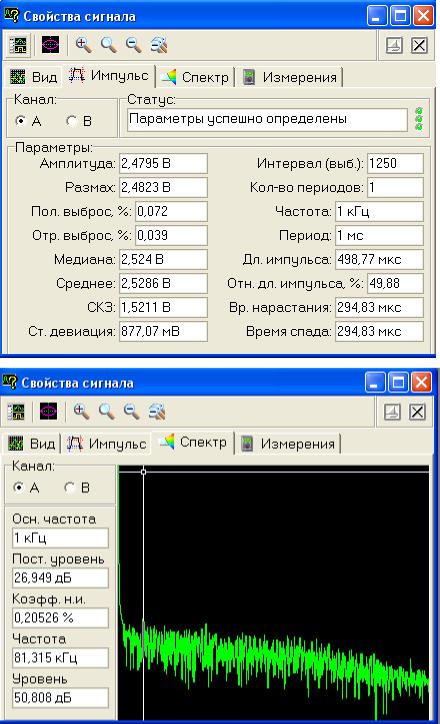This screenshot has height=724, width=440.
Task: Click the stacked magnifier icon in the Импульс window toolbar
Action: pyautogui.click(x=158, y=44)
